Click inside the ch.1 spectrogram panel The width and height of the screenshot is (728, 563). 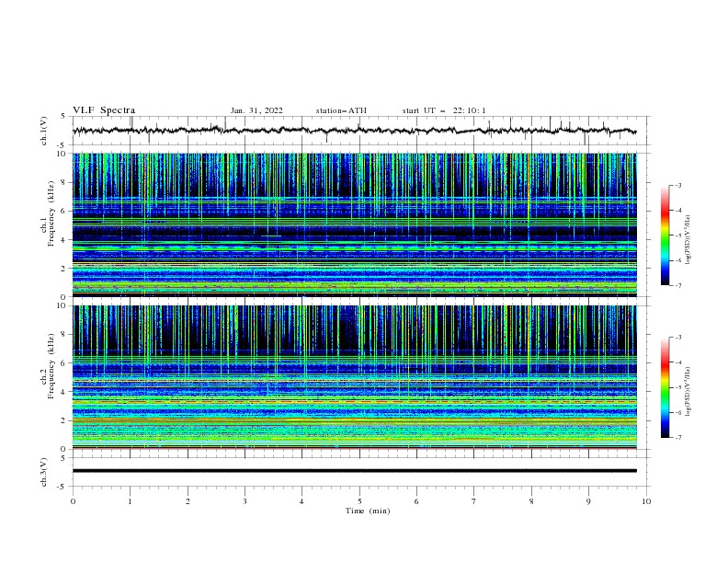pyautogui.click(x=355, y=224)
